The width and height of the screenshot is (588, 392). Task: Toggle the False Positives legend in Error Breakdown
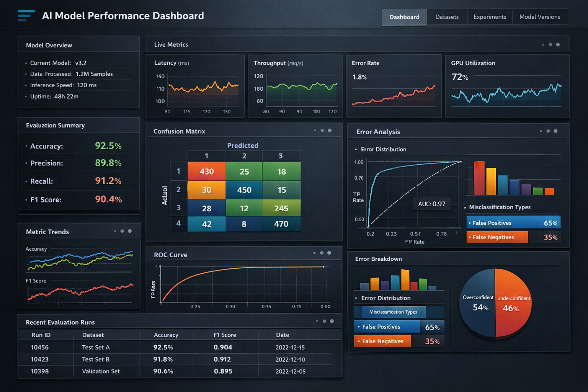pos(387,327)
